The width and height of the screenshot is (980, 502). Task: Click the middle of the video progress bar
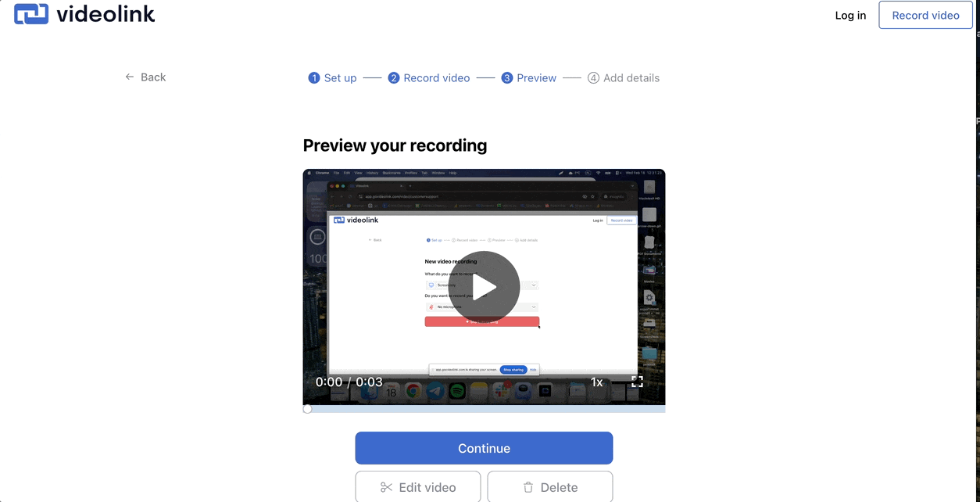pyautogui.click(x=484, y=409)
